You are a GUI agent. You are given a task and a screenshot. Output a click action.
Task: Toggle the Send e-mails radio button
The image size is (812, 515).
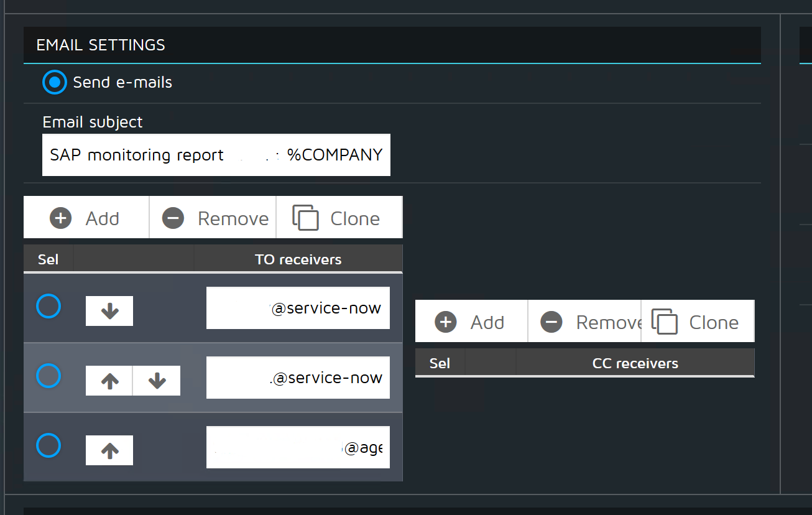coord(55,82)
